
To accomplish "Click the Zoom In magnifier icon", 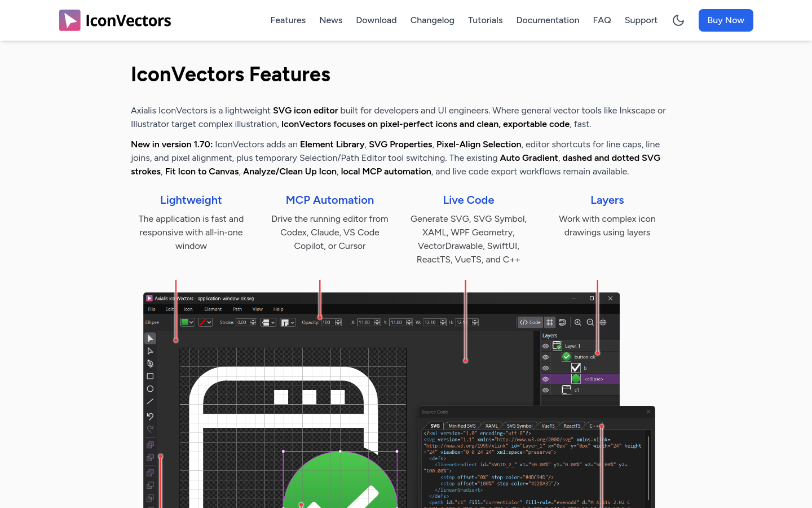I will [x=577, y=322].
